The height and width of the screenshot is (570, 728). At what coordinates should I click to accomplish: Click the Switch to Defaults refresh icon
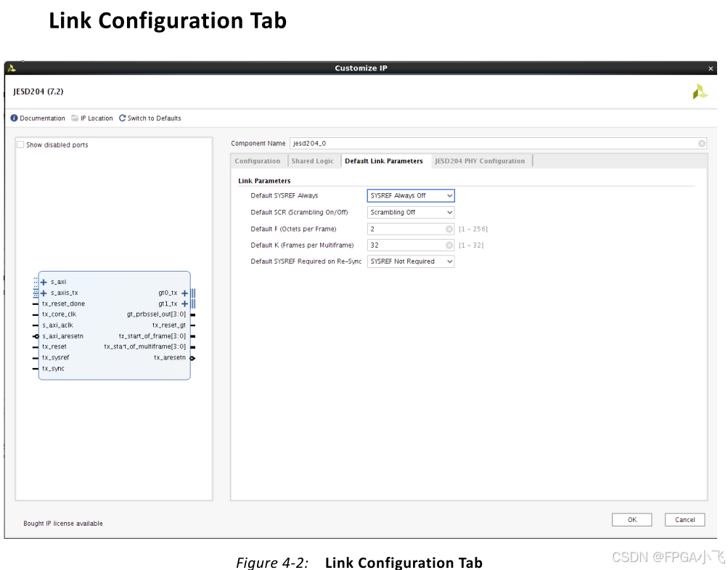pyautogui.click(x=123, y=118)
